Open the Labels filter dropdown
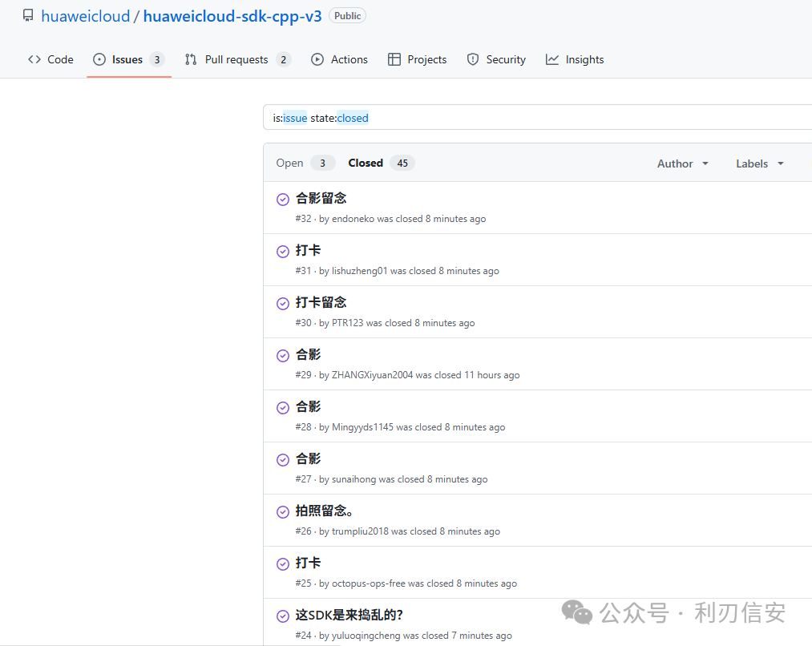Image resolution: width=812 pixels, height=646 pixels. pos(760,164)
